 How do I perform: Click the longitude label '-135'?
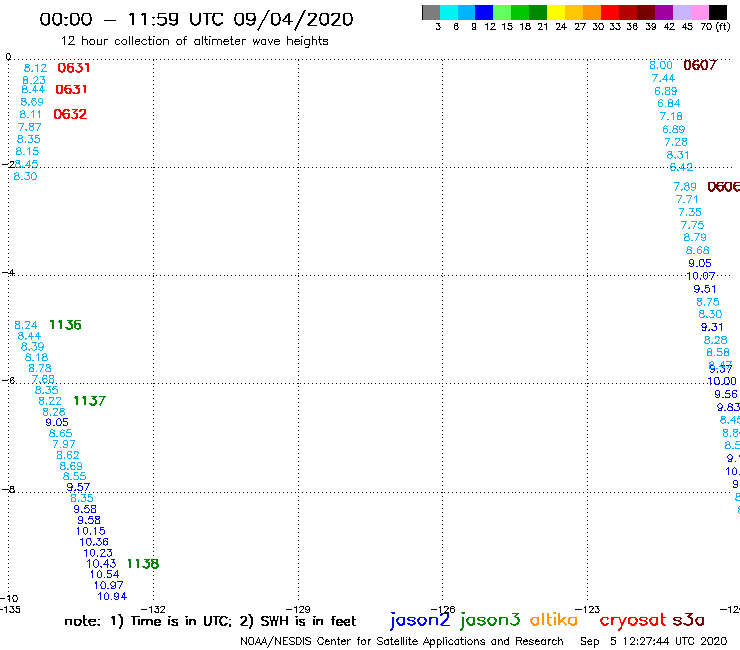(x=10, y=609)
